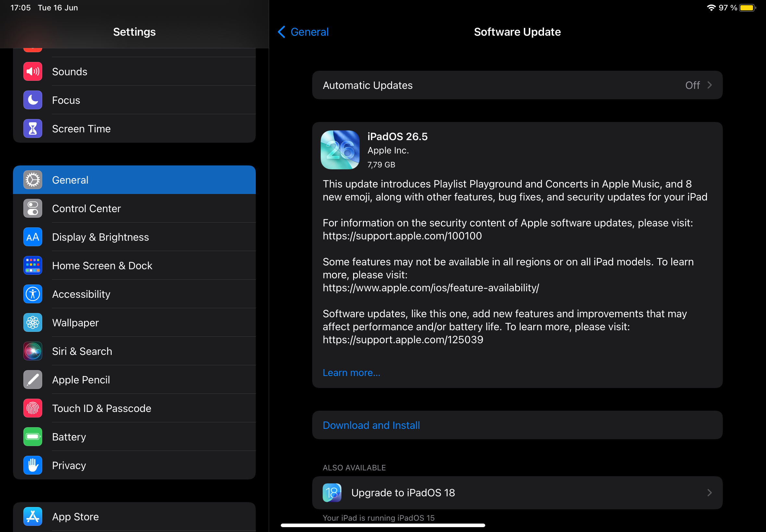Tap the Control Center toggles icon
766x532 pixels.
(33, 208)
